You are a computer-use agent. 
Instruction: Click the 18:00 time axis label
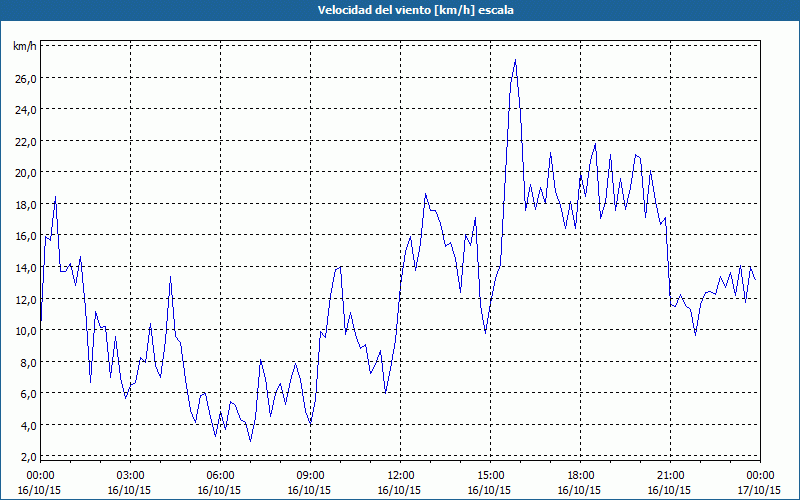point(580,476)
